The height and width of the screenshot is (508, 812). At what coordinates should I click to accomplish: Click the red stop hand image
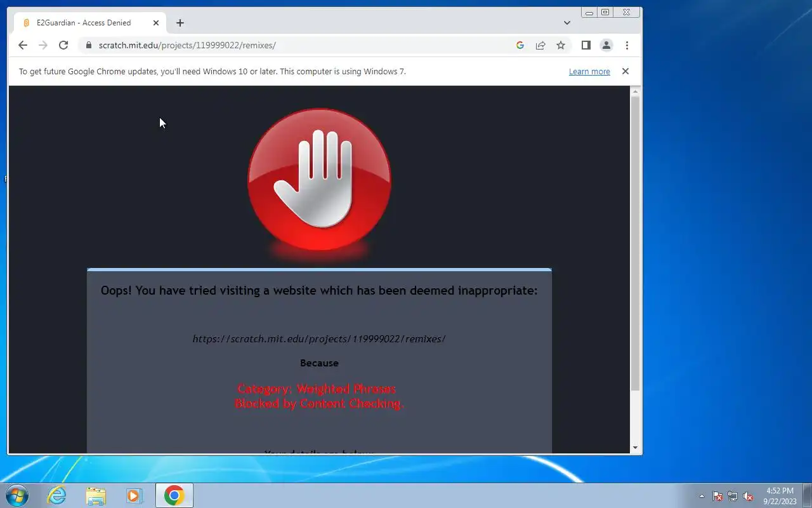pos(319,180)
